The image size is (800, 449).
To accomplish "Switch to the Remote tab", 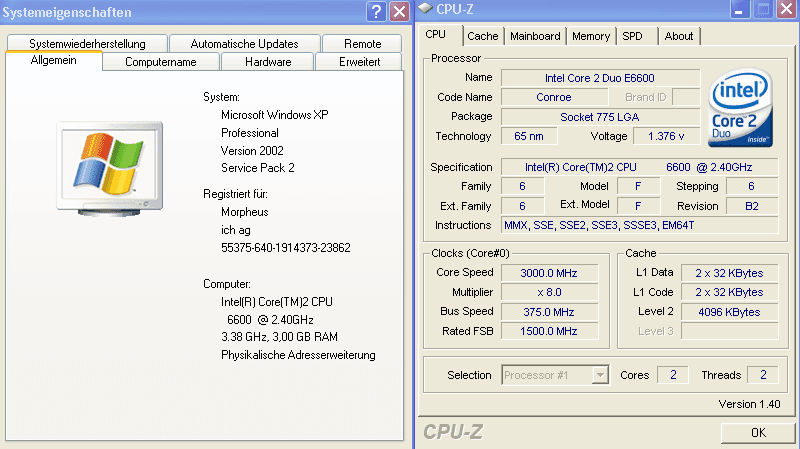I will 362,44.
